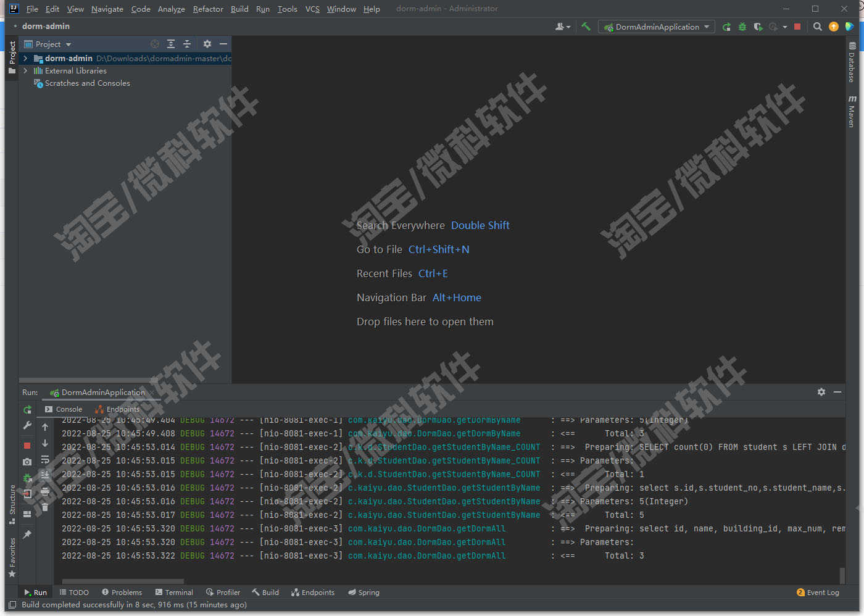864x616 pixels.
Task: Select Scratches and Consoles item
Action: [87, 83]
